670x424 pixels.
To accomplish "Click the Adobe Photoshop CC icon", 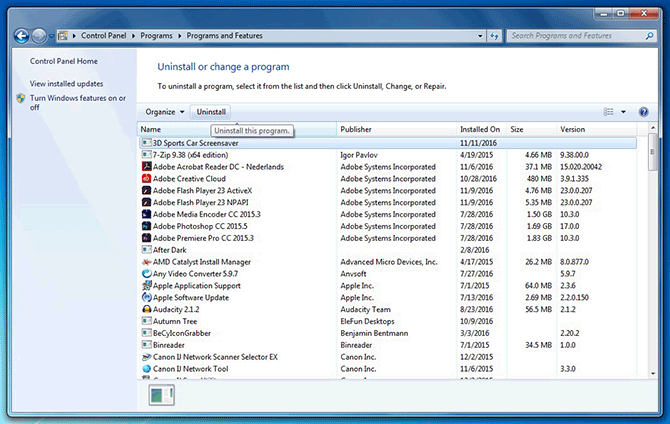I will pos(147,226).
